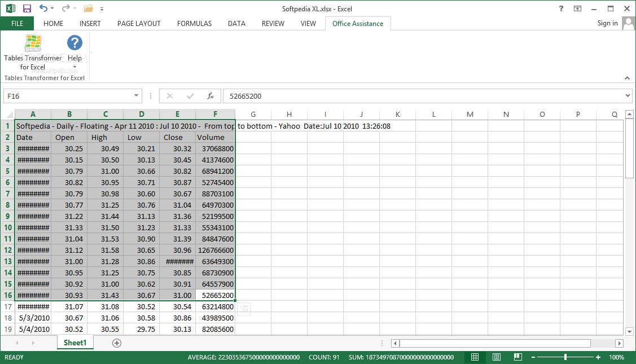Click the AVERAGE value in status bar
The height and width of the screenshot is (364, 636).
pos(243,357)
